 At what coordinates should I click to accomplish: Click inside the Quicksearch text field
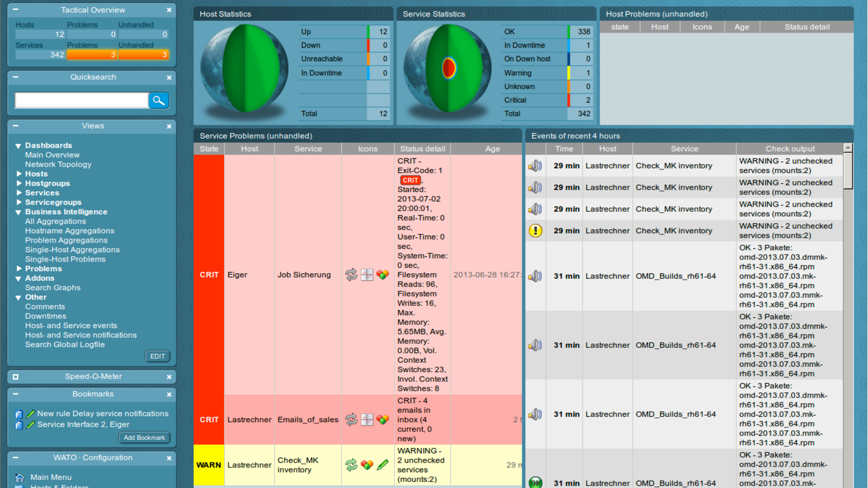(81, 101)
